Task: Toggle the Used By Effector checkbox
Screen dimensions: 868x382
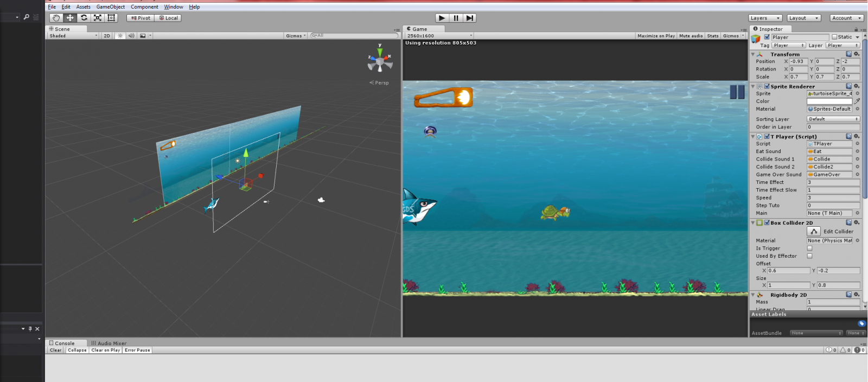Action: pos(809,256)
